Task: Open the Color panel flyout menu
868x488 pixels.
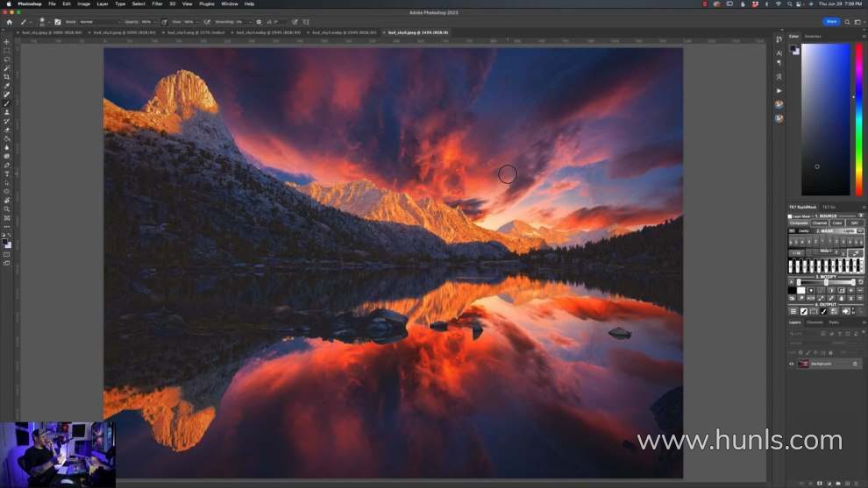Action: tap(864, 37)
